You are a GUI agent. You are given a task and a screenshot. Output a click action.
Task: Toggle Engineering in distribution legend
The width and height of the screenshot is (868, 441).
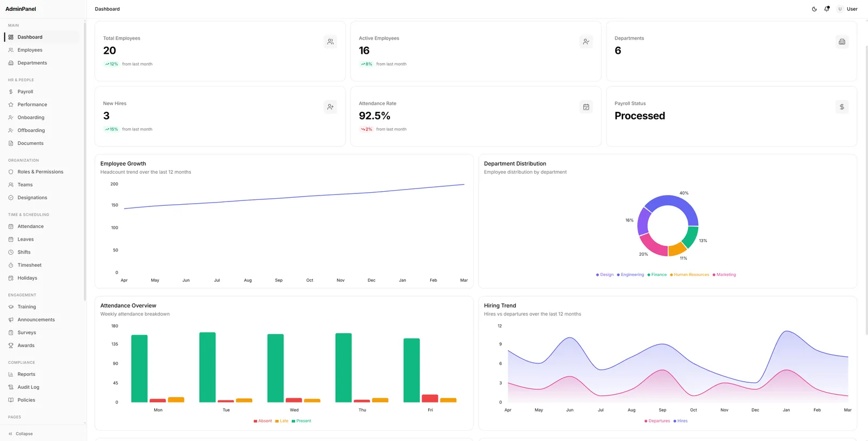[x=630, y=275]
